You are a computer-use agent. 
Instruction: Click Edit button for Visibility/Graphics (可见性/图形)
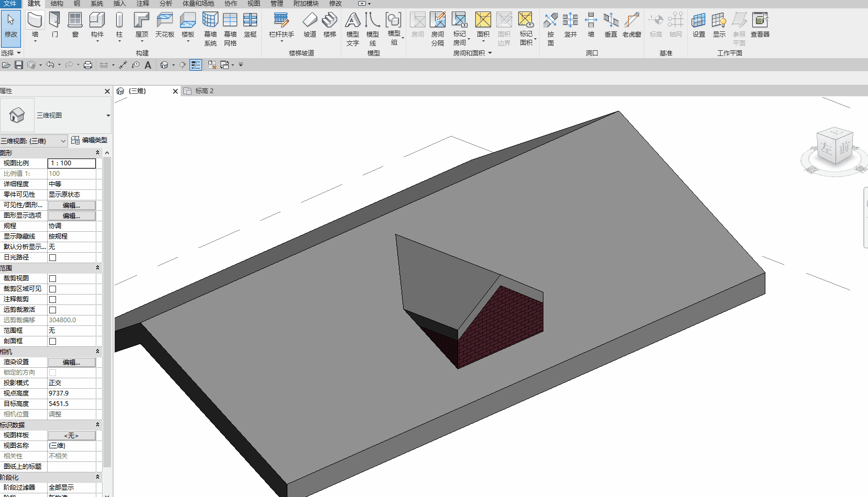tap(72, 205)
